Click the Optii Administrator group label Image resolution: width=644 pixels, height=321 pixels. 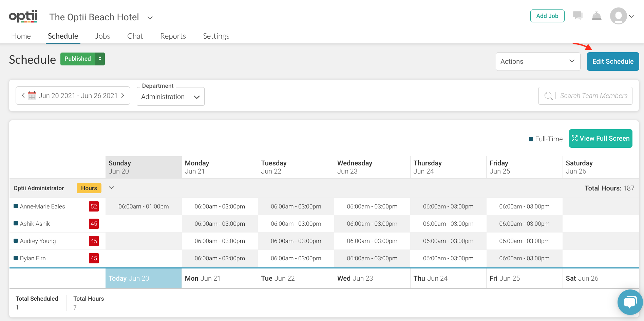point(39,188)
